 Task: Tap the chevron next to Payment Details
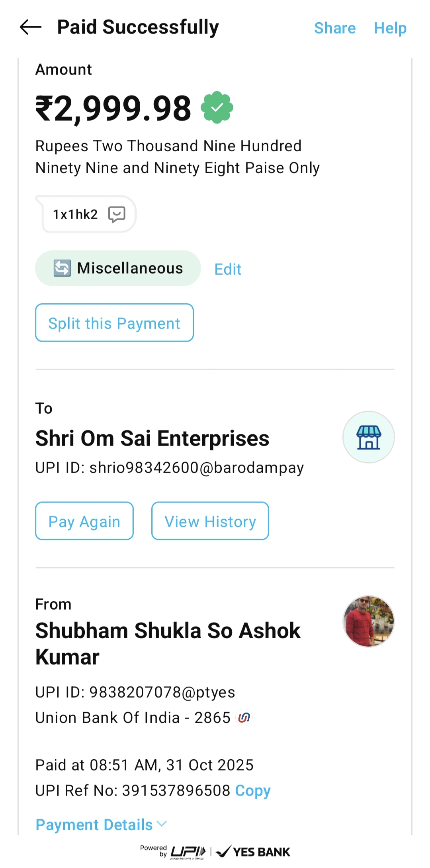pyautogui.click(x=162, y=824)
